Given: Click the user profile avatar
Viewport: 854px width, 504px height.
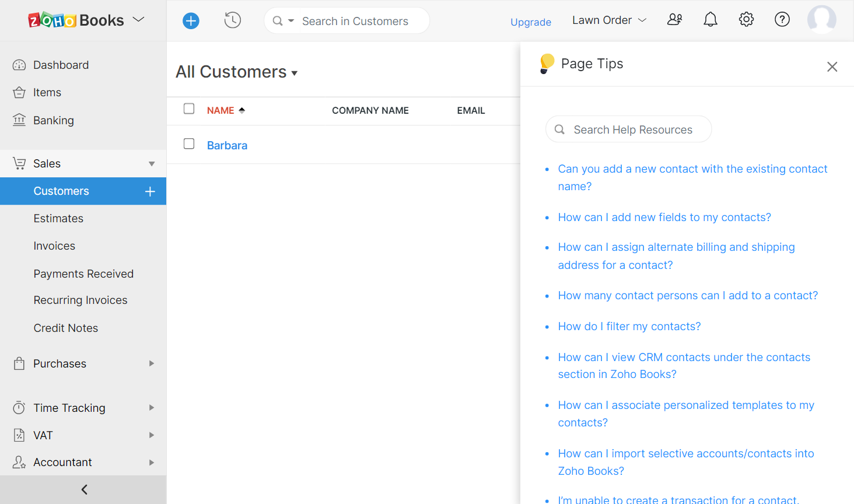Looking at the screenshot, I should coord(821,20).
